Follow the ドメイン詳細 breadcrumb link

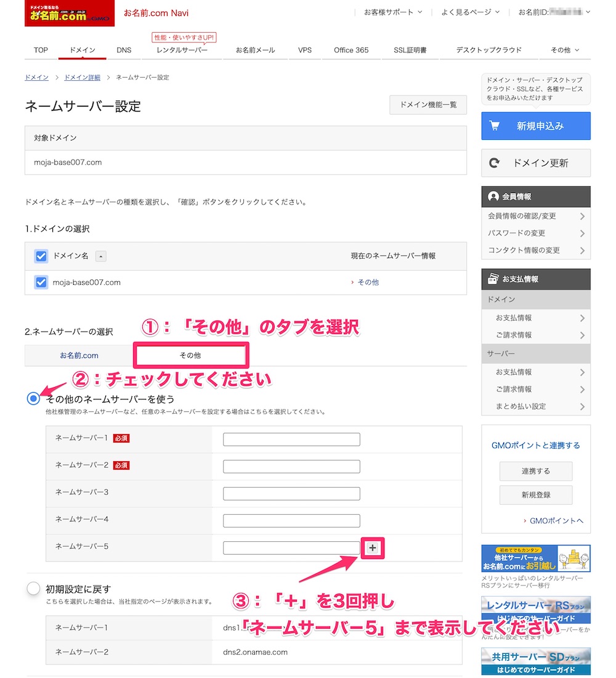coord(82,78)
